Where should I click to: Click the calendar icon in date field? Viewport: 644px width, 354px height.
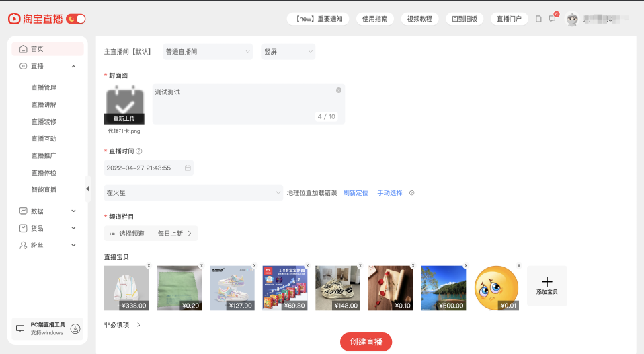pos(188,168)
